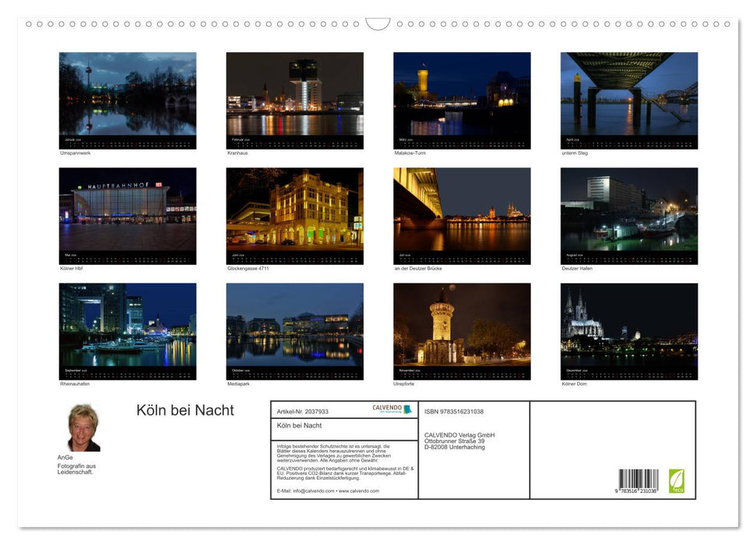
Task: Open the website link www.calvendo.com
Action: pyautogui.click(x=358, y=490)
